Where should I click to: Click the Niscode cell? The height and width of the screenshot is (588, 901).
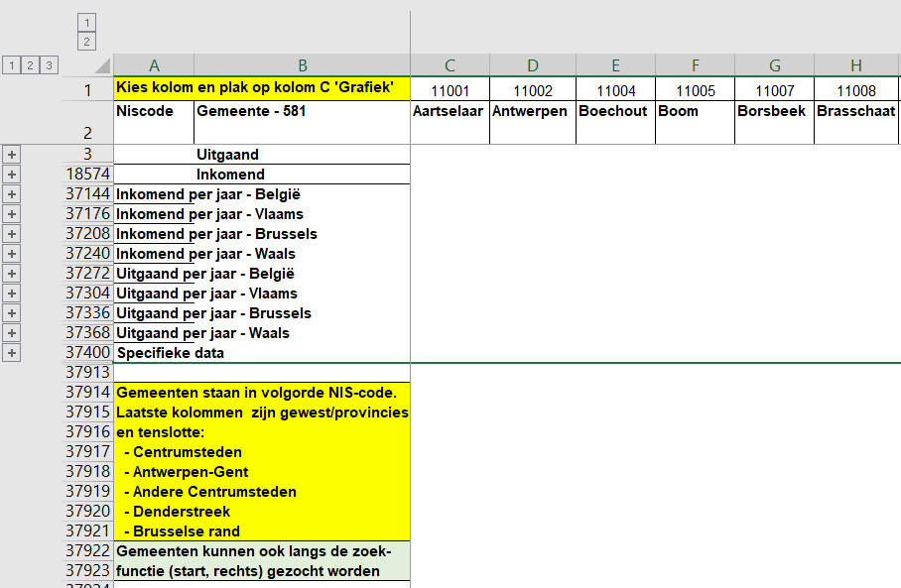(x=154, y=122)
